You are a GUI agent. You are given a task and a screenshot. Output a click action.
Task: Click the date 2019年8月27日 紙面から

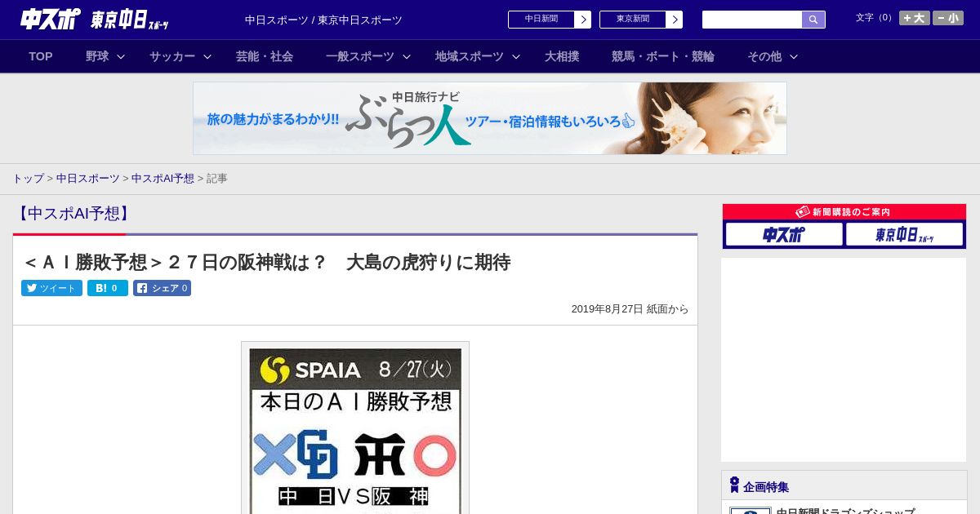(x=630, y=309)
